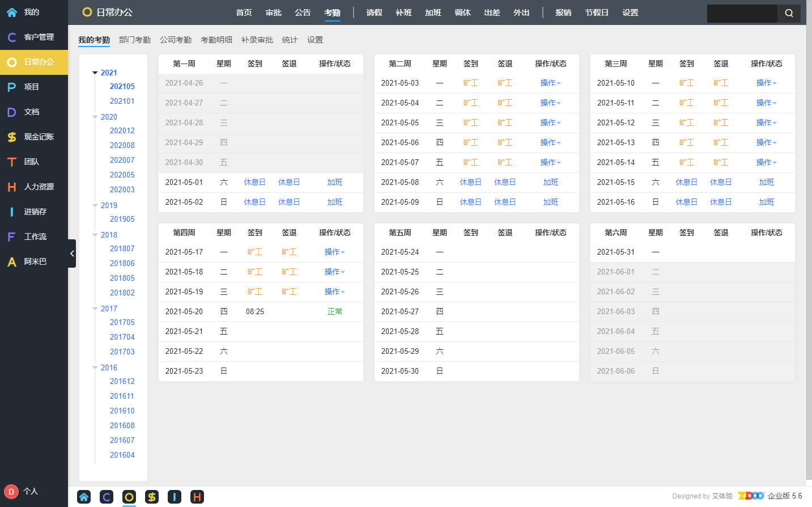Open 公告 in top navigation
Image resolution: width=812 pixels, height=507 pixels.
coord(303,12)
